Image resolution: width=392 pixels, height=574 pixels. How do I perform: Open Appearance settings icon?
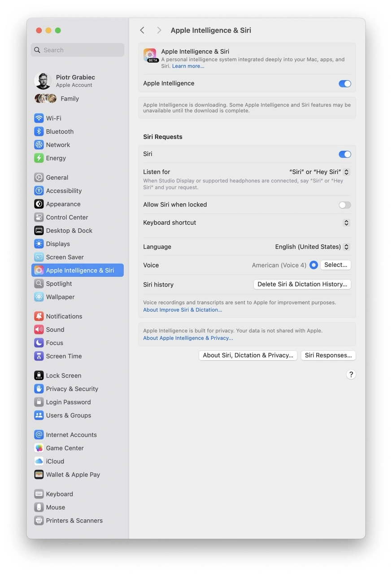click(39, 204)
